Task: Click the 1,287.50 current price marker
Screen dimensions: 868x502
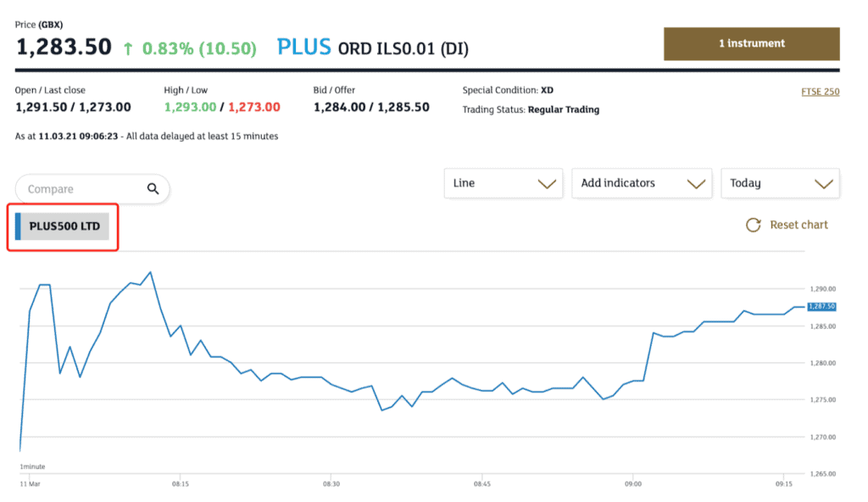Action: (x=821, y=306)
